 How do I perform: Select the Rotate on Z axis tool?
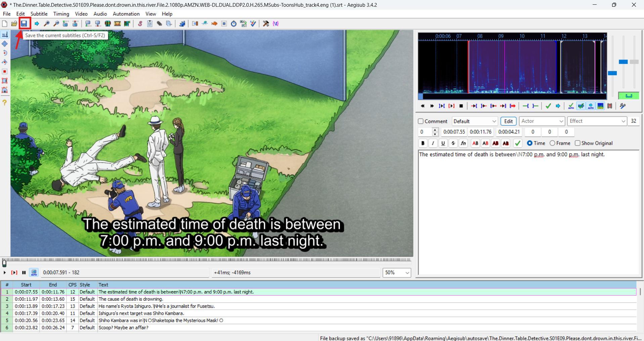pyautogui.click(x=5, y=53)
